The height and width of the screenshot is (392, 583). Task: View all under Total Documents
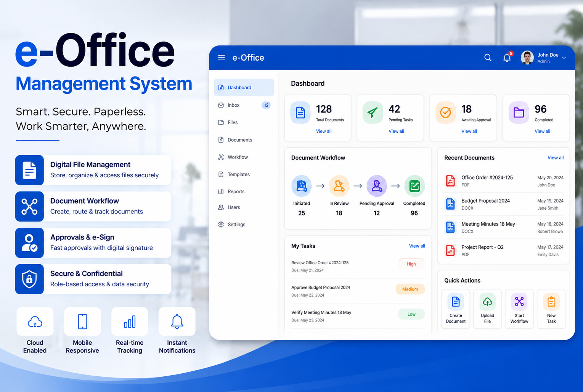tap(324, 131)
